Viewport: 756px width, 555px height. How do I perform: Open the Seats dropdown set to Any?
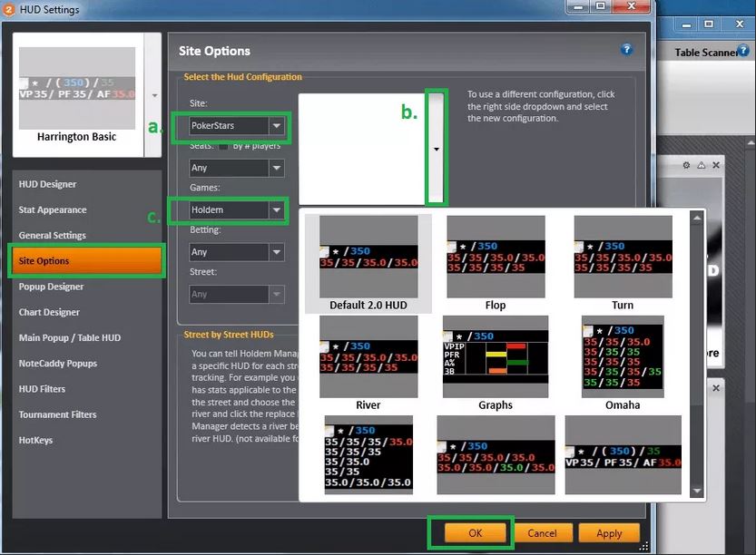point(277,168)
